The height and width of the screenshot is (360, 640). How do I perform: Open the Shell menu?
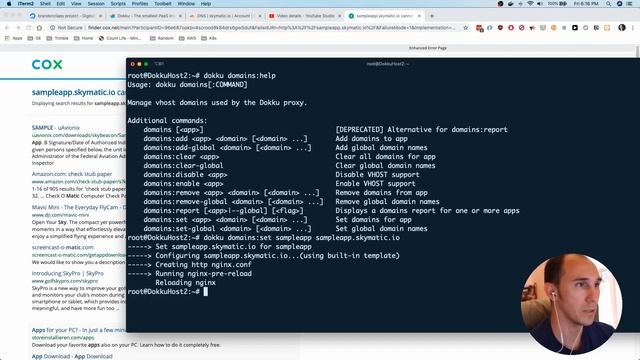(45, 4)
